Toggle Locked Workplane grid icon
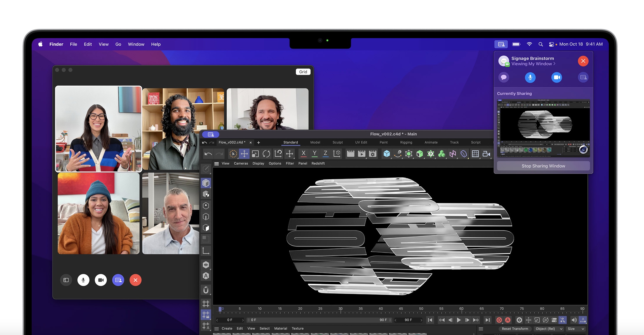 206,315
